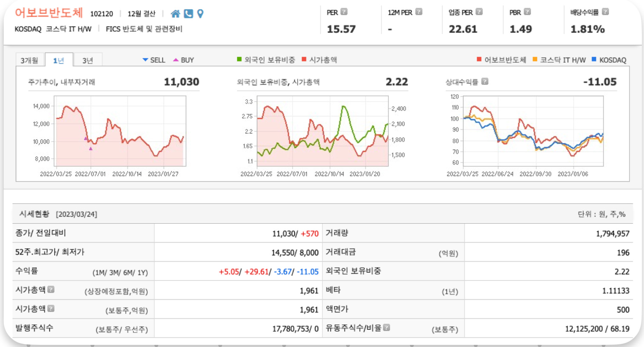Open help icon next to 배당수익률

pyautogui.click(x=605, y=12)
